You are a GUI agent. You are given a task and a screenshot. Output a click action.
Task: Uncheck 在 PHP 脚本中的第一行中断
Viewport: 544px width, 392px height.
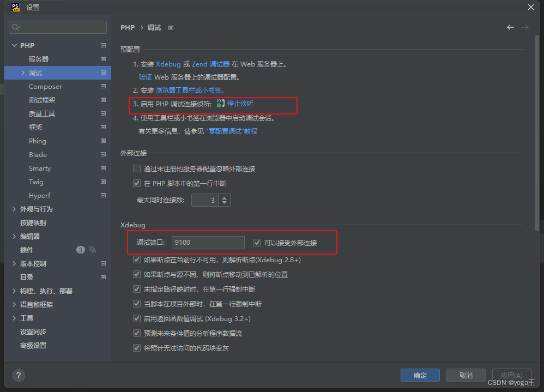click(137, 183)
